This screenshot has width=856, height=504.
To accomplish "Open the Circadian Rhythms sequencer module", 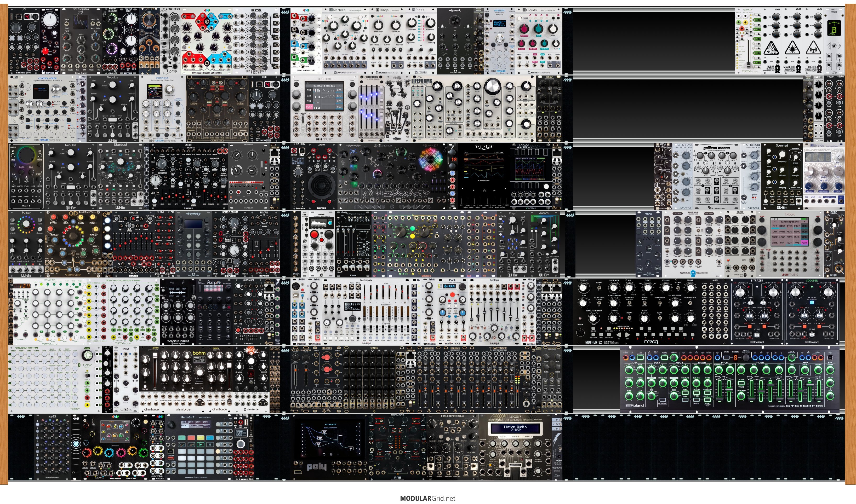I will point(55,379).
